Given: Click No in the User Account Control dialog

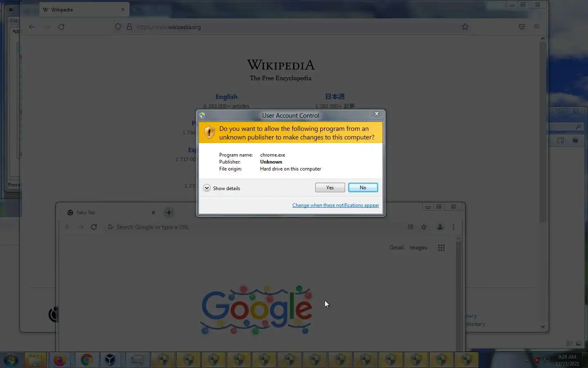Looking at the screenshot, I should pyautogui.click(x=363, y=187).
